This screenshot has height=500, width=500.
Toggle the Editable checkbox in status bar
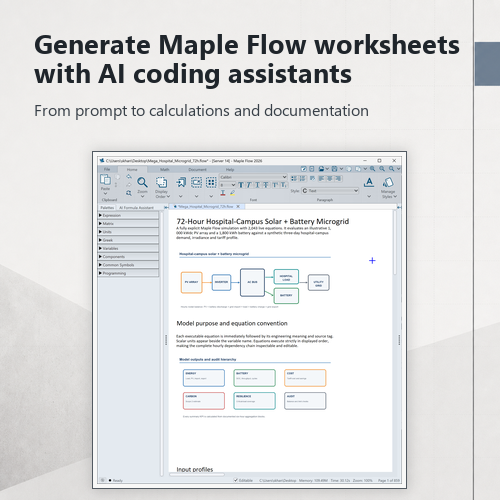click(236, 480)
